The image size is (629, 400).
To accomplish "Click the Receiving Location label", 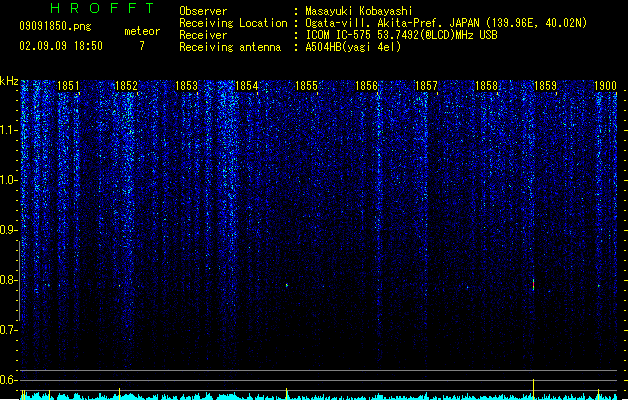I will [x=233, y=23].
